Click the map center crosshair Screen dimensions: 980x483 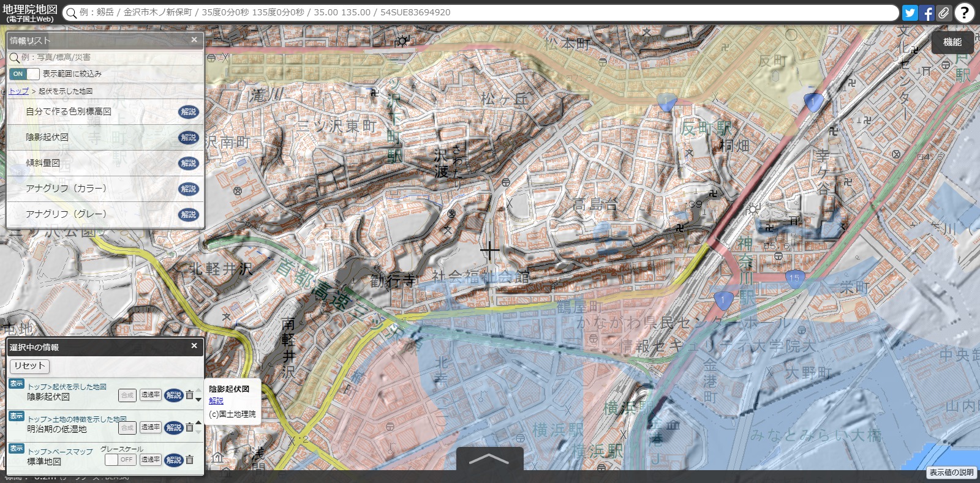(490, 251)
